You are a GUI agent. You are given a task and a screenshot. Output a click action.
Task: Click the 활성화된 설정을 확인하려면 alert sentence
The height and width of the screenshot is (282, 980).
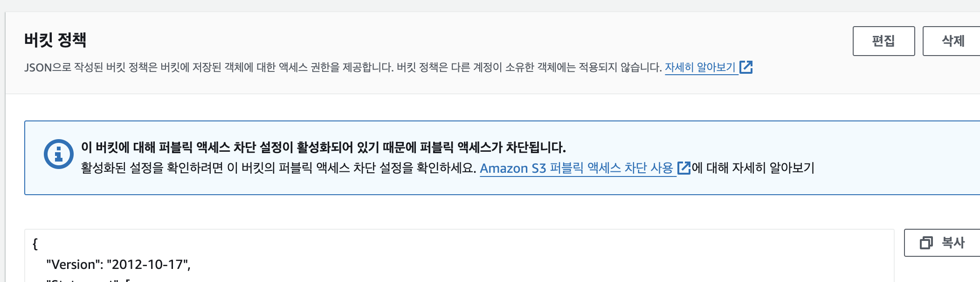(278, 168)
